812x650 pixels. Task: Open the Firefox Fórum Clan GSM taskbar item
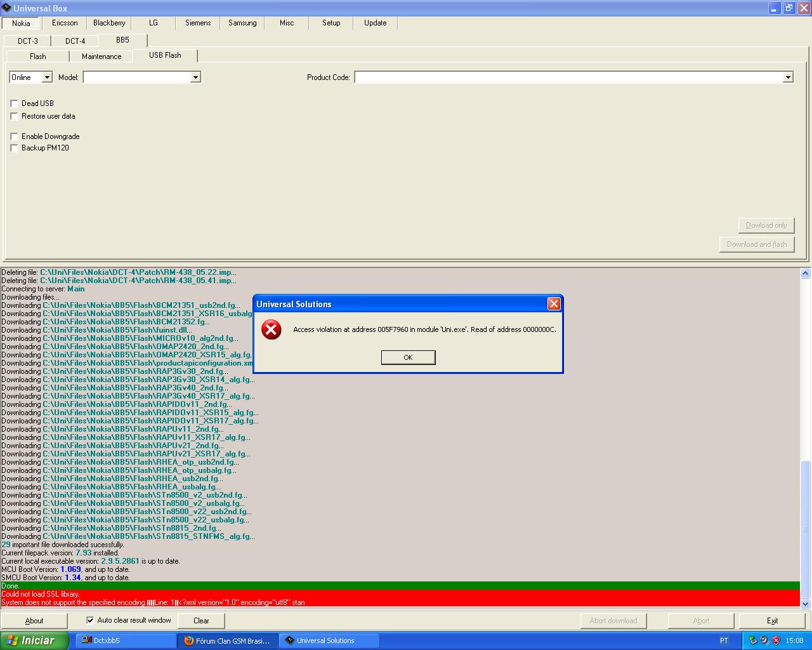tap(226, 640)
